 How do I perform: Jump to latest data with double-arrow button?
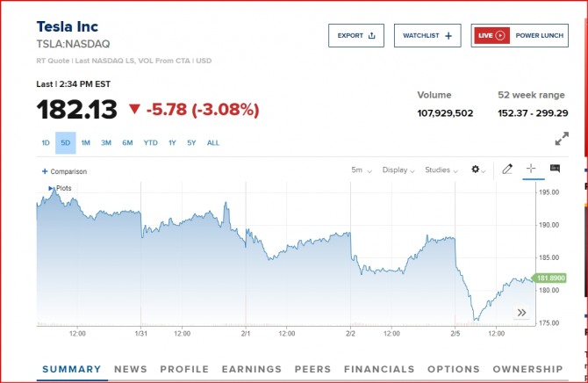pos(521,312)
